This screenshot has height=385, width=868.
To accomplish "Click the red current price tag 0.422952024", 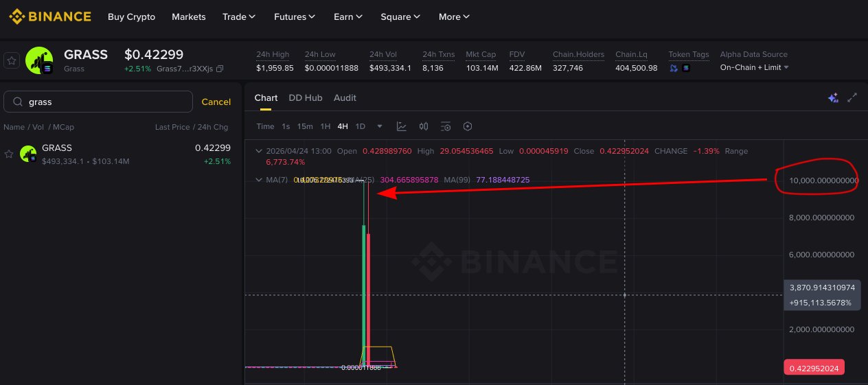I will 814,368.
